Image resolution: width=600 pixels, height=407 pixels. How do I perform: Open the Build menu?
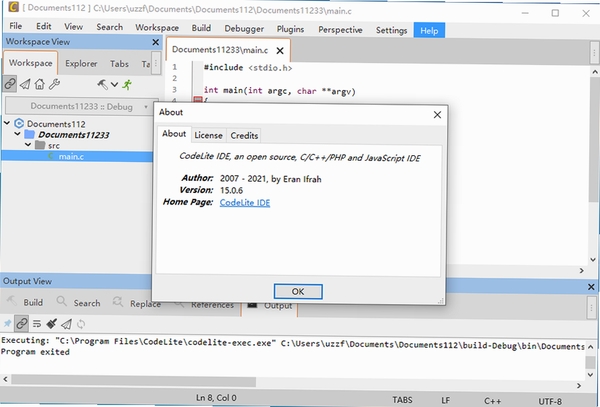click(x=201, y=28)
